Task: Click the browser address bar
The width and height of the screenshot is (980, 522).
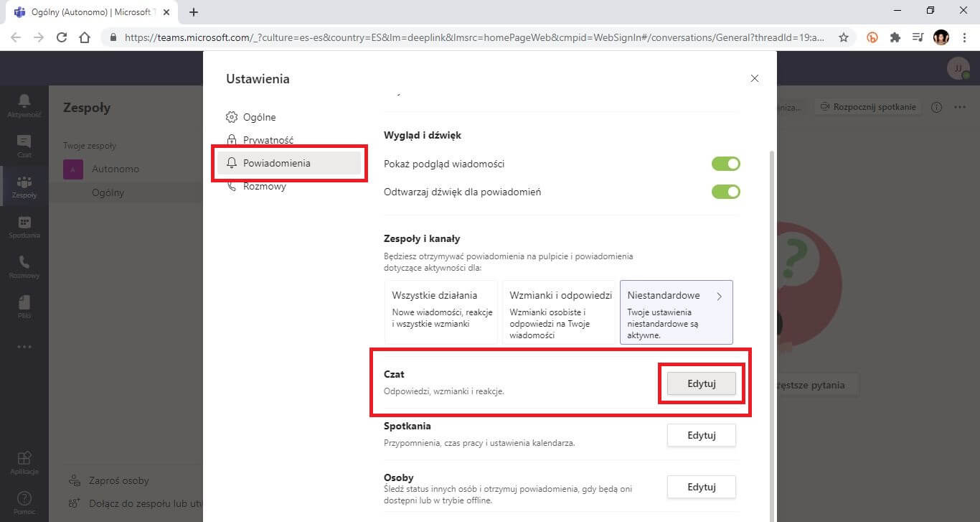Action: pyautogui.click(x=473, y=37)
